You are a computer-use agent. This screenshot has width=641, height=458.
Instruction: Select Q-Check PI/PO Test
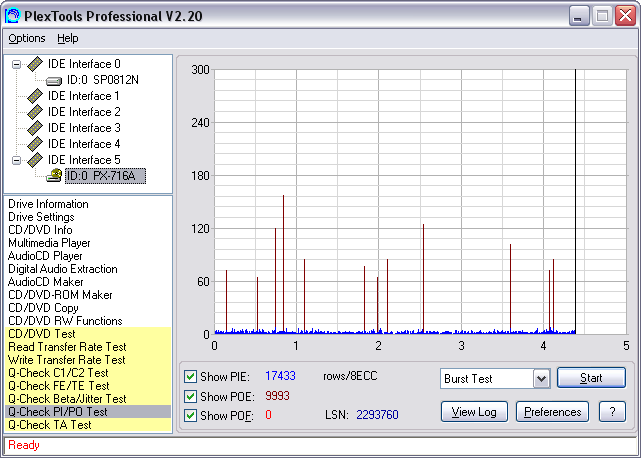tap(88, 412)
